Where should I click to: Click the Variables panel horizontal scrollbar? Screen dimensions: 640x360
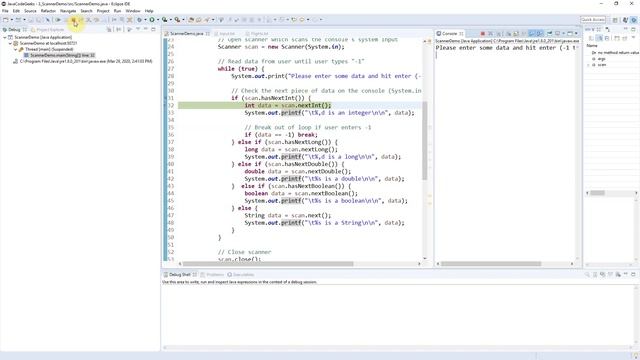[598, 193]
